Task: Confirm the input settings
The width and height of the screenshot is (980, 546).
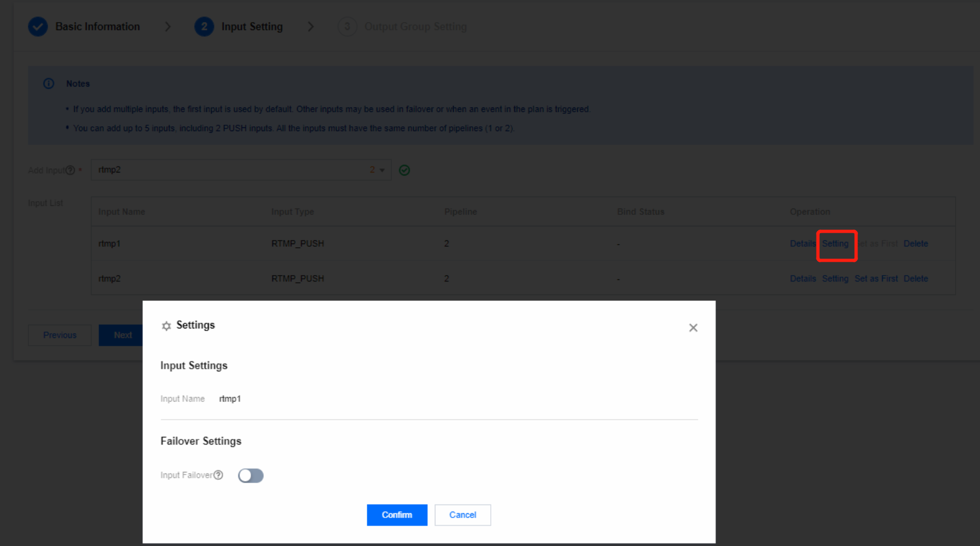Action: [x=397, y=515]
